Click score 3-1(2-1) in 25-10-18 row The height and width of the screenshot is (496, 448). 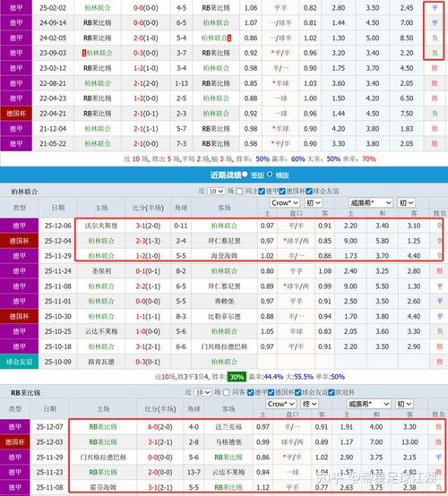point(148,346)
